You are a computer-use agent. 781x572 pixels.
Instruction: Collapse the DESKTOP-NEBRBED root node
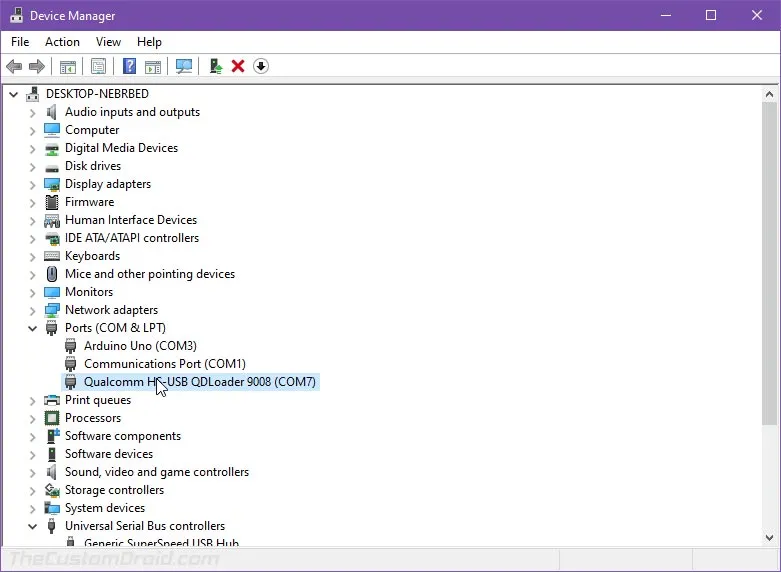[14, 94]
